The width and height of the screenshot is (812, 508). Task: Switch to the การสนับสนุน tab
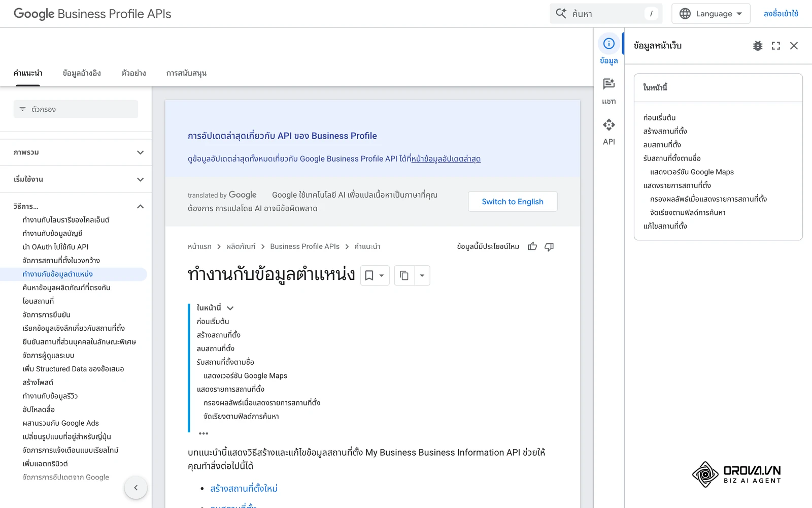point(186,73)
